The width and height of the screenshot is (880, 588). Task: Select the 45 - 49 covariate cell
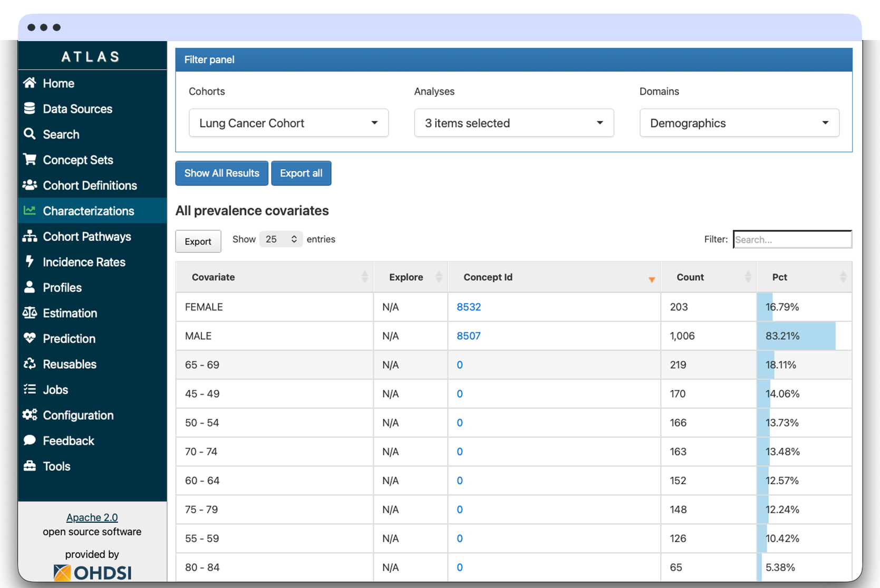(x=275, y=394)
